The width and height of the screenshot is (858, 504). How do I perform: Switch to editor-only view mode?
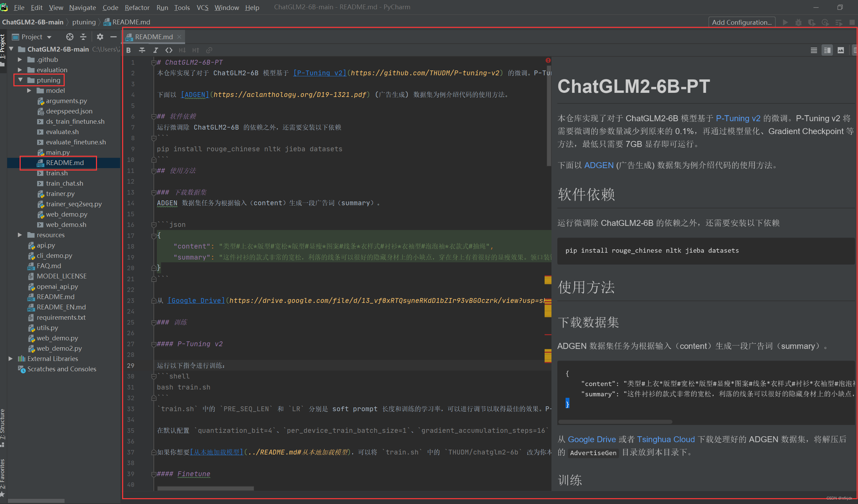[x=814, y=50]
